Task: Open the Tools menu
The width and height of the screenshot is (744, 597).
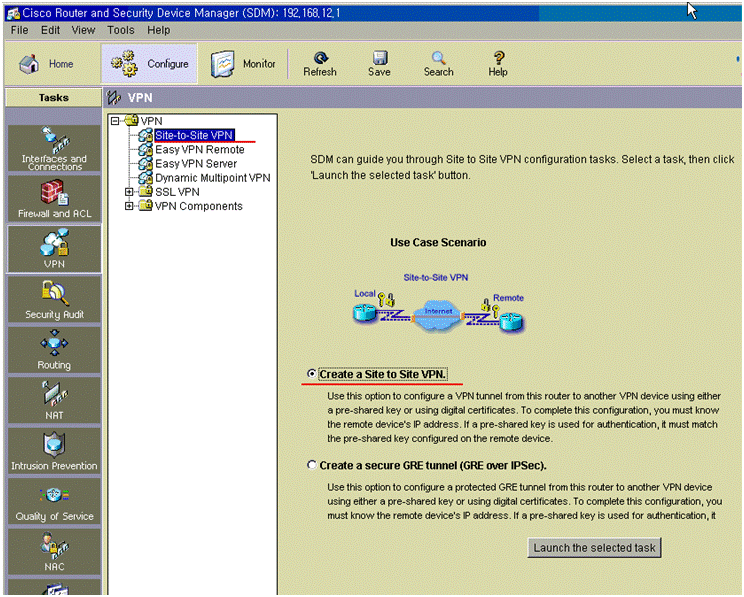Action: [x=121, y=30]
